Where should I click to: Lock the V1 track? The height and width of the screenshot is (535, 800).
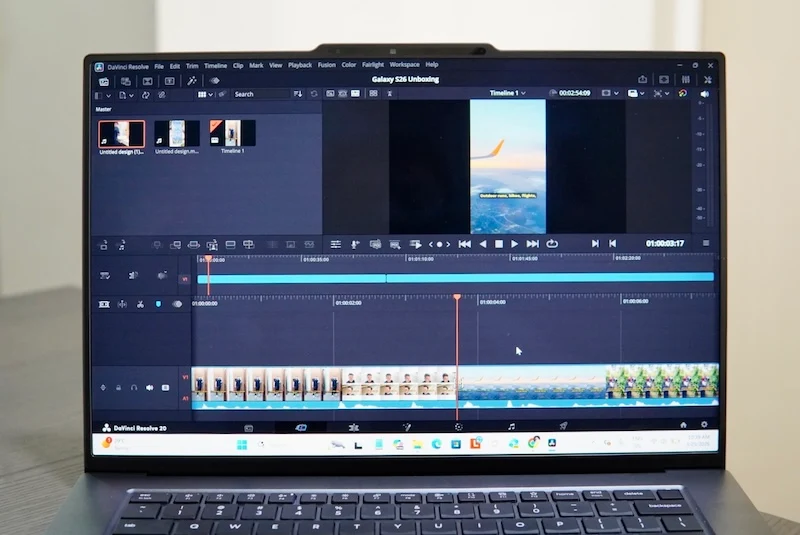[118, 388]
